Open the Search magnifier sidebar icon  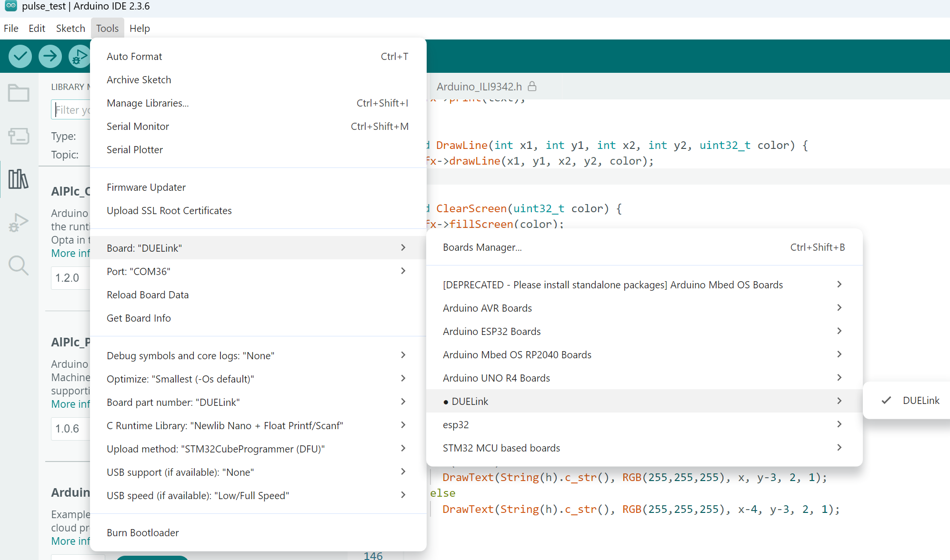[19, 265]
